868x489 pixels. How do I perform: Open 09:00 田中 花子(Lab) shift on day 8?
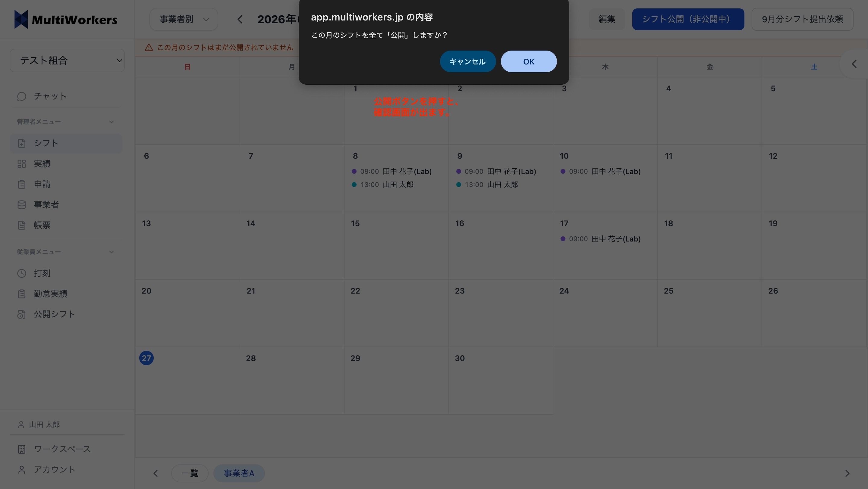tap(392, 172)
